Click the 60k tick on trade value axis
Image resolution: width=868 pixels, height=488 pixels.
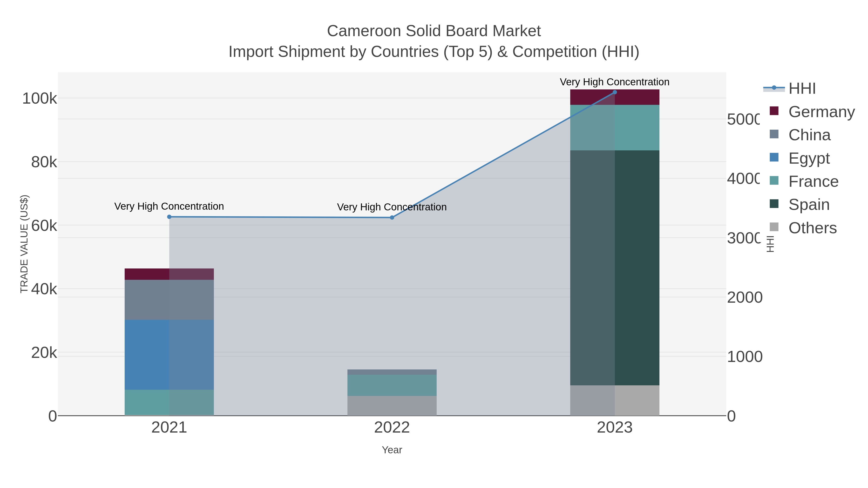pyautogui.click(x=44, y=225)
